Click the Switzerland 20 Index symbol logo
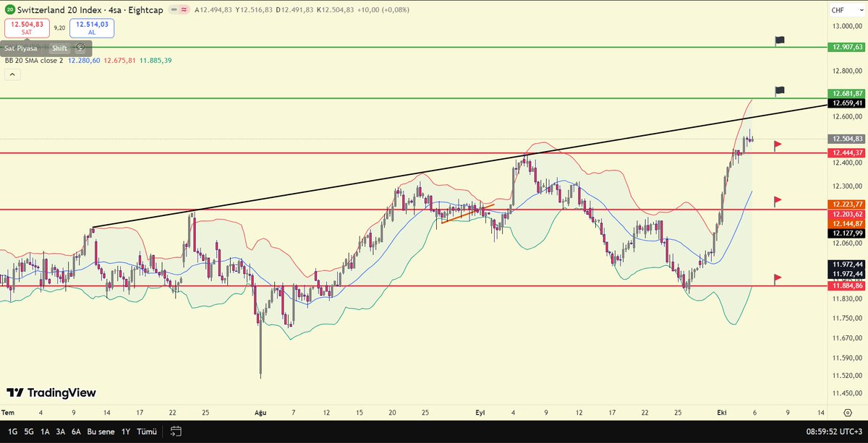Image resolution: width=868 pixels, height=443 pixels. tap(10, 10)
